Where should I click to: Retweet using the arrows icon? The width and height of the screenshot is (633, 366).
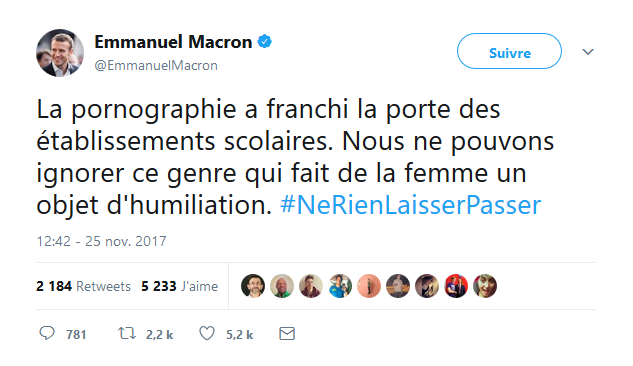click(126, 333)
